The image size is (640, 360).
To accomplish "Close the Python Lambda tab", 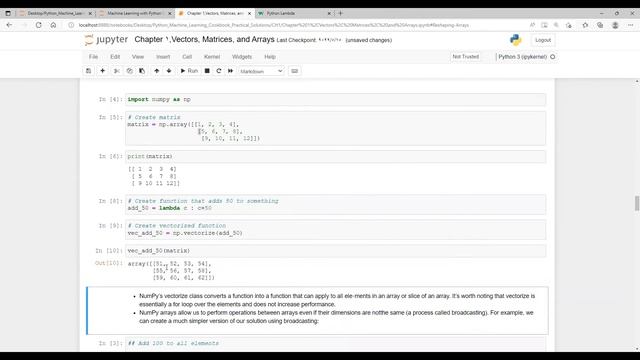I will point(329,13).
